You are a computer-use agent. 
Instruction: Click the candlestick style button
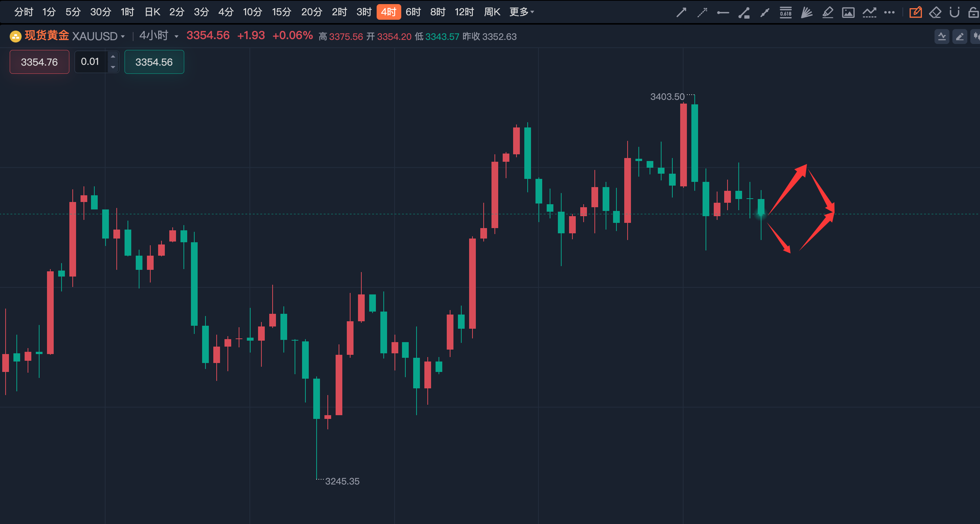[976, 37]
